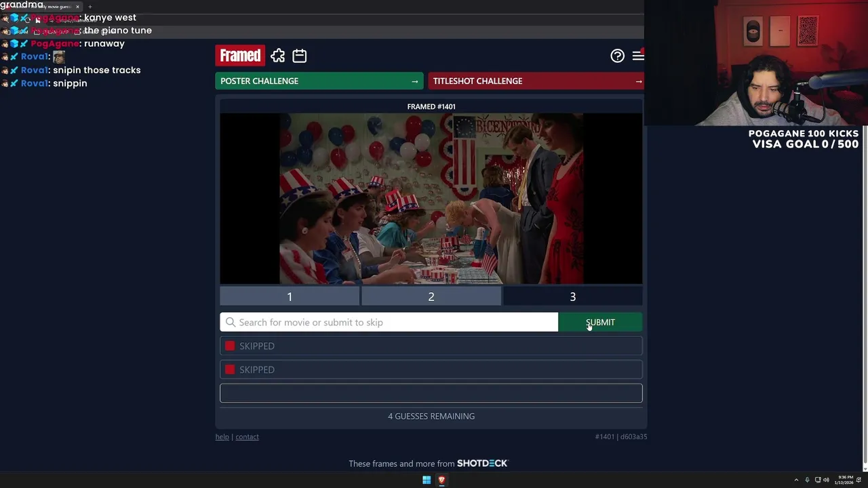Click the Titleshot Challenge arrow
The height and width of the screenshot is (488, 868).
[x=638, y=81]
